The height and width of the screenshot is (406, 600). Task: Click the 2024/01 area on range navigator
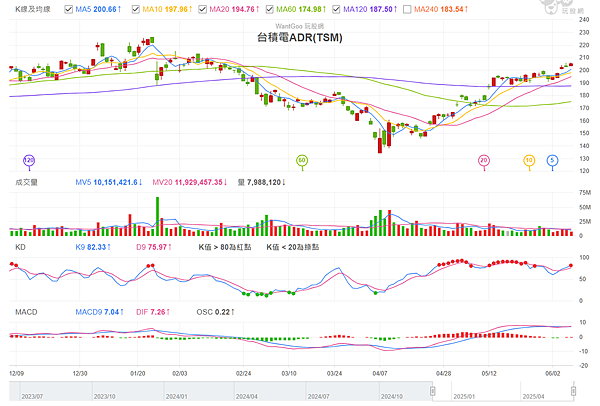(176, 396)
